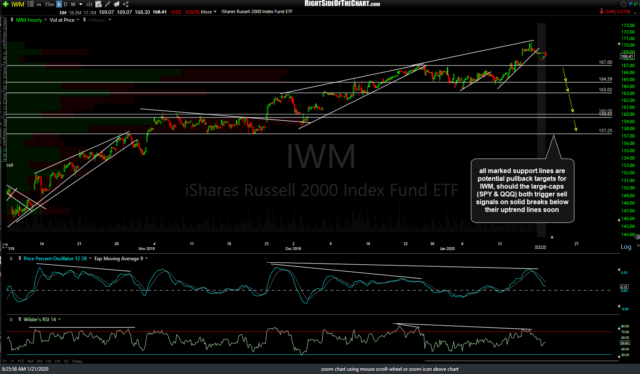Expand the More quote details dropdown
The width and height of the screenshot is (640, 374).
(x=209, y=12)
